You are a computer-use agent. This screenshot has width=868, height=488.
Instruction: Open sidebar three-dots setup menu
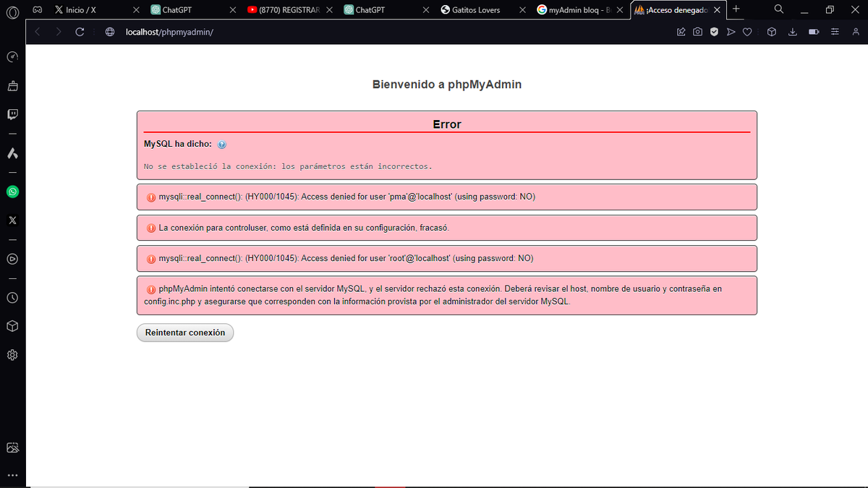pos(12,476)
